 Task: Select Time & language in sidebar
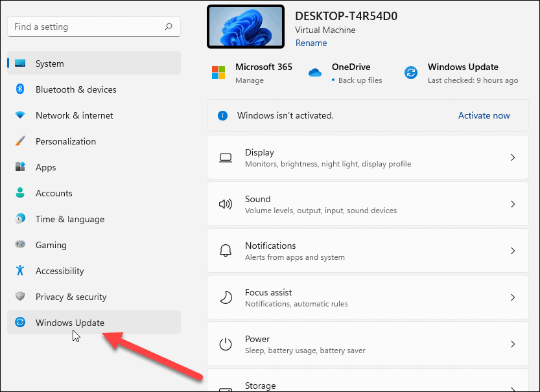[19, 219]
